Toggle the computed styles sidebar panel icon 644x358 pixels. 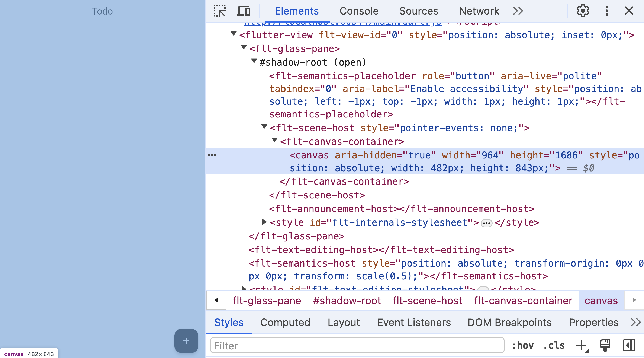click(629, 346)
